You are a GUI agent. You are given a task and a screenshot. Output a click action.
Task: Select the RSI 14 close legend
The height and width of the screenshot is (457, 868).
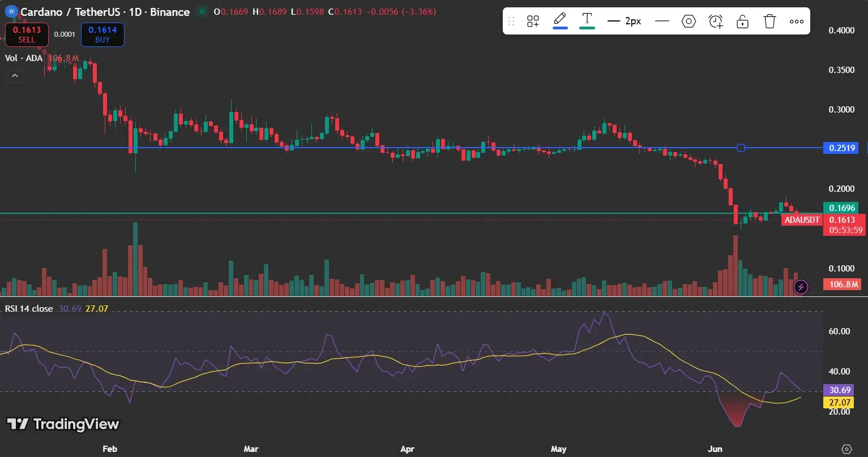[29, 308]
